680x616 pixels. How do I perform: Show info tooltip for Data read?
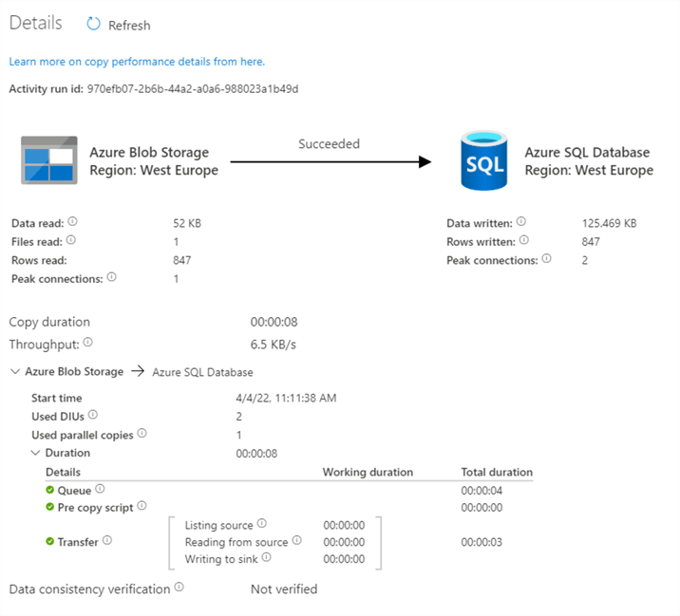pyautogui.click(x=72, y=221)
